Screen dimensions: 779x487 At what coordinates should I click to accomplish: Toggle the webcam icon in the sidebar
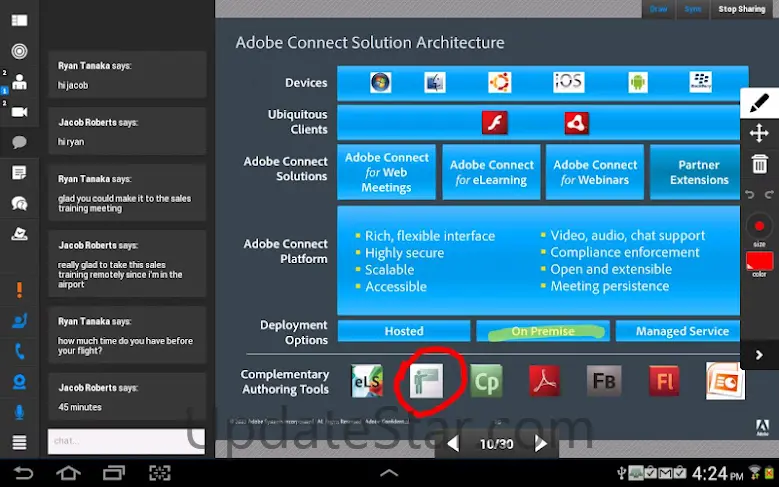pos(19,381)
